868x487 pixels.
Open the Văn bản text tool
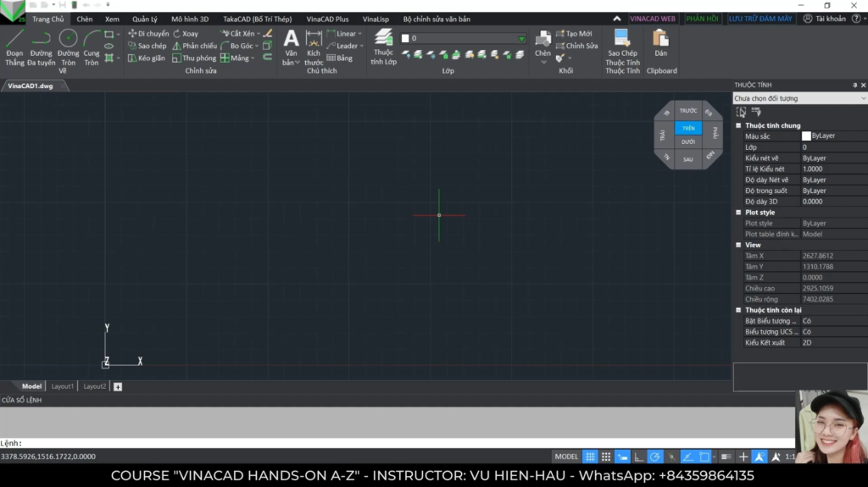tap(291, 47)
